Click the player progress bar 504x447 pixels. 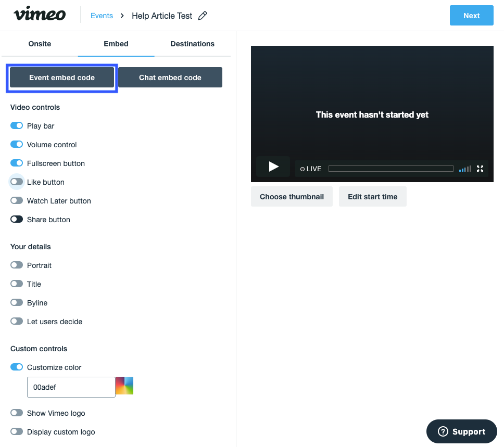tap(390, 169)
